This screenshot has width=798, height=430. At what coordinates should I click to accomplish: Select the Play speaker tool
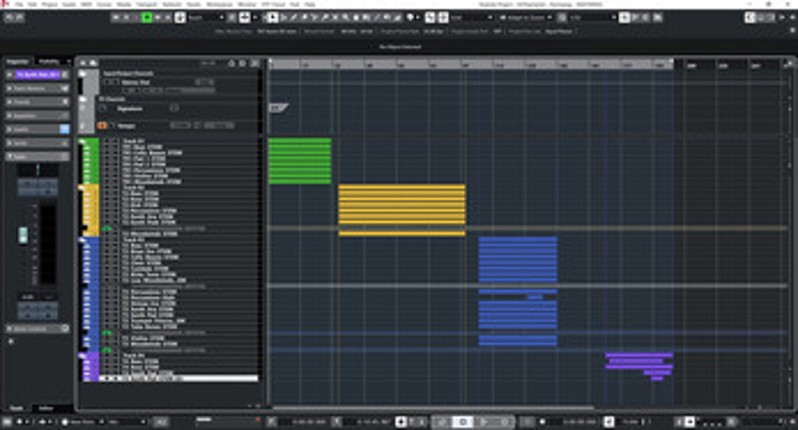[387, 17]
